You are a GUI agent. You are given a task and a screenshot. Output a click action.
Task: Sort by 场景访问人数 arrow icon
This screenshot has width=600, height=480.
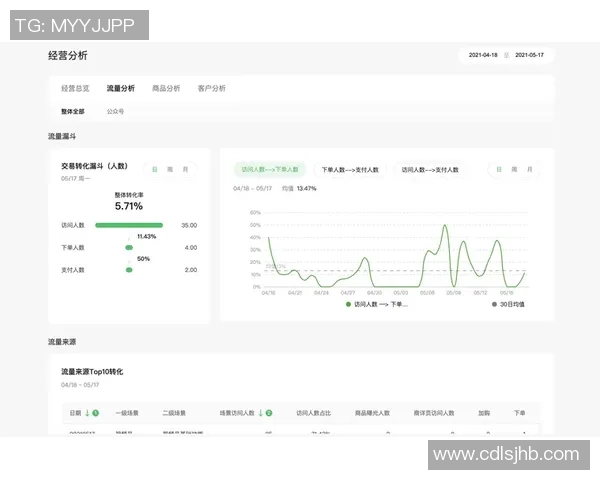click(x=261, y=413)
